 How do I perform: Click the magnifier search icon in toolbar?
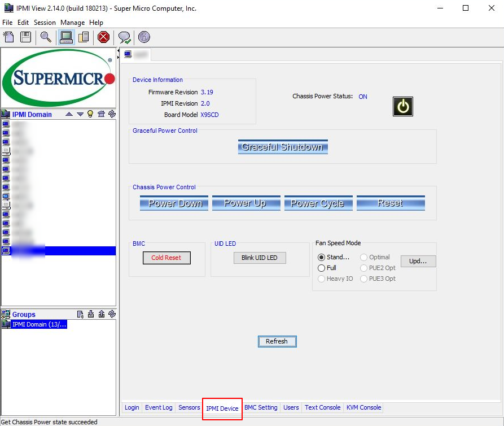pyautogui.click(x=46, y=37)
